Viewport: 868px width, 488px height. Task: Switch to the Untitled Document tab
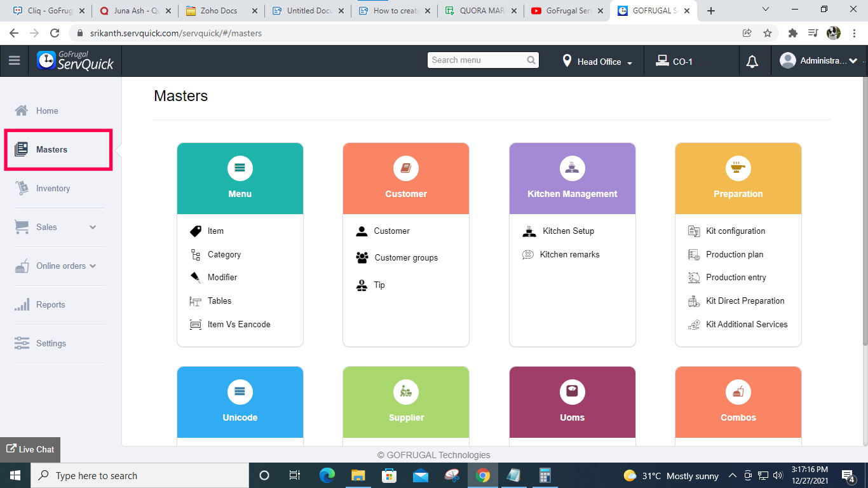click(308, 10)
